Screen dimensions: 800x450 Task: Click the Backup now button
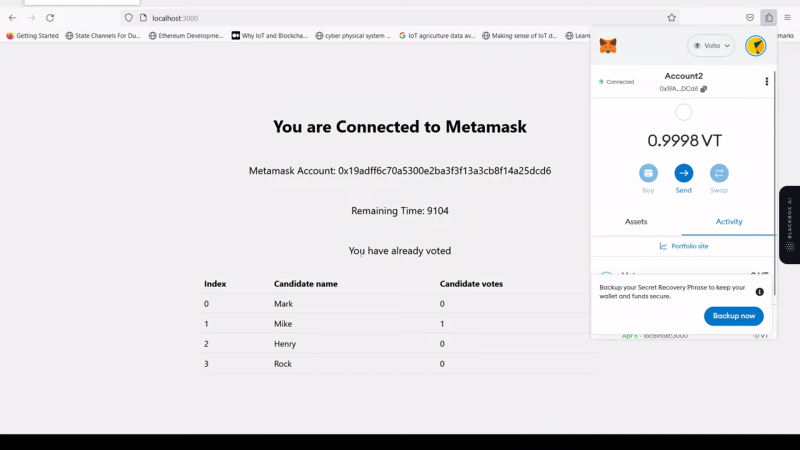[x=734, y=316]
